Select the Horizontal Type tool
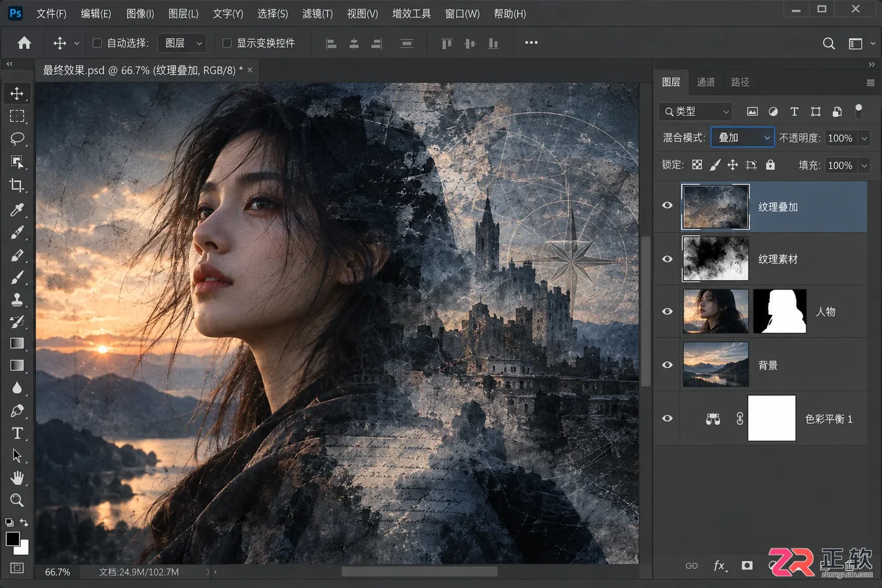Screen dimensions: 882x588 [17, 433]
